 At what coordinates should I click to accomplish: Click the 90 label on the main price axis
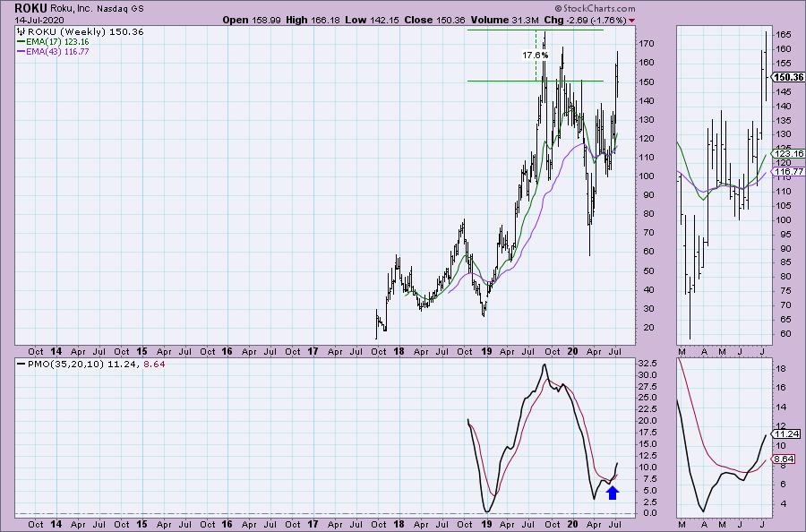click(x=647, y=195)
